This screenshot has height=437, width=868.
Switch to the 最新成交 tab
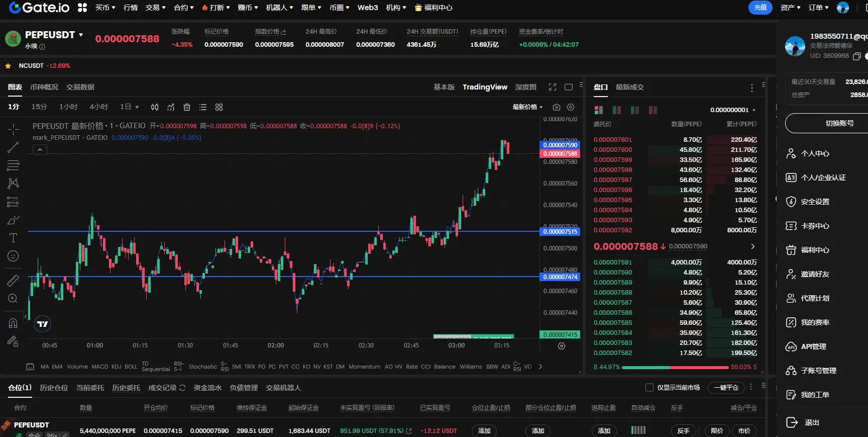click(629, 87)
